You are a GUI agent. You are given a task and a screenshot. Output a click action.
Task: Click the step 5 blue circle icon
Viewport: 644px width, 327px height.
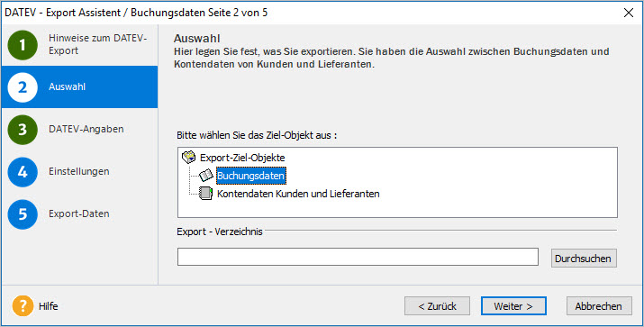(x=23, y=214)
